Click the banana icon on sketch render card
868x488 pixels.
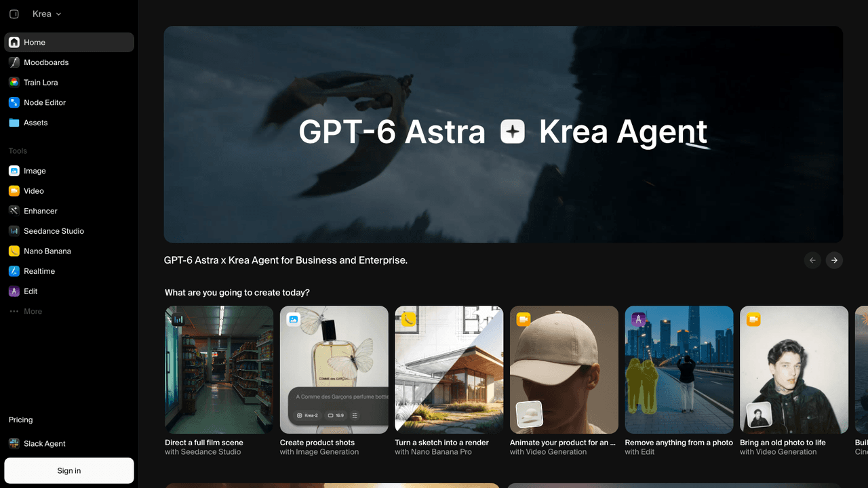pos(408,319)
